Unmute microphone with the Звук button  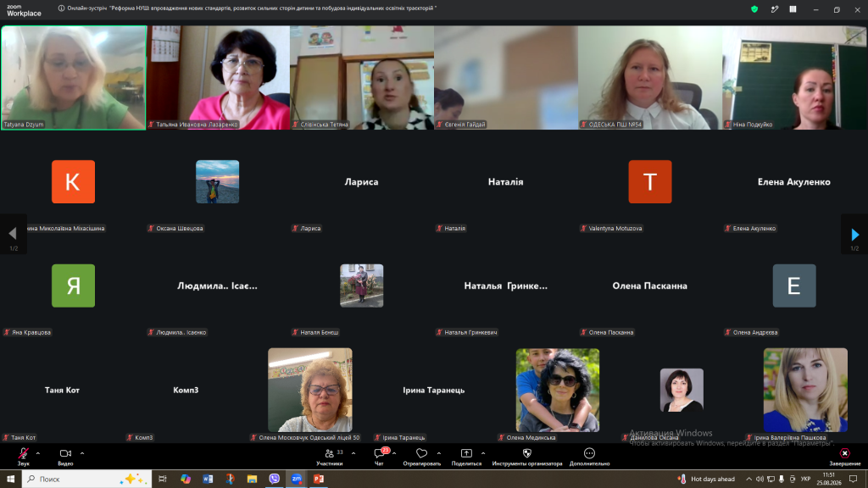coord(23,457)
